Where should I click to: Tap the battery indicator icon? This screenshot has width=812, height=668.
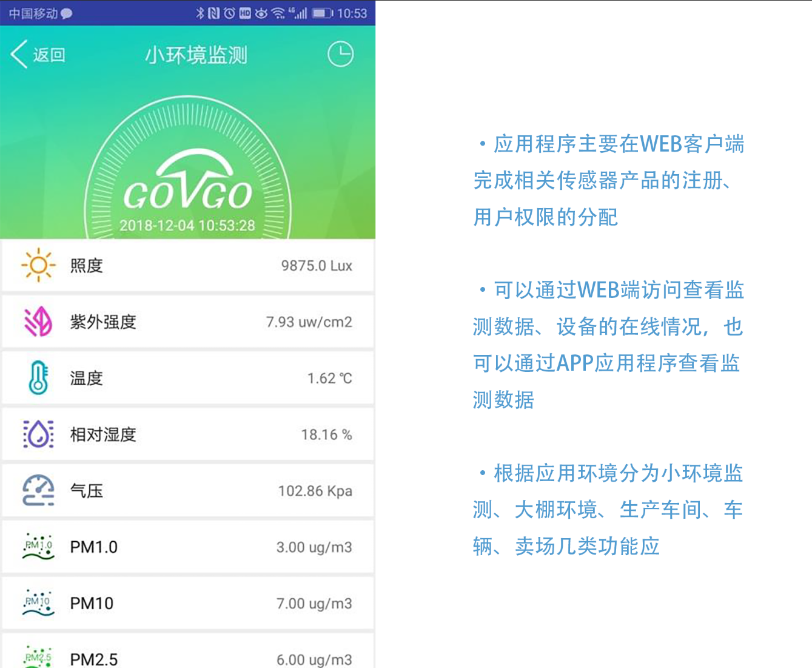tap(323, 13)
